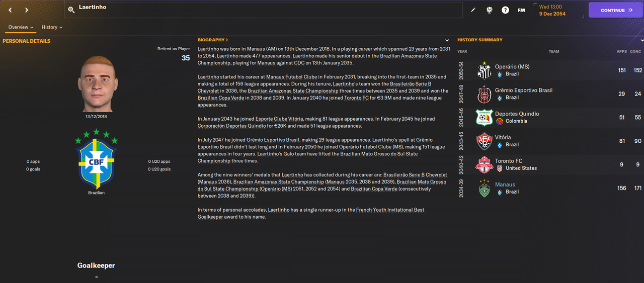Click French Youth Invitational Best Goalkeeper link
The height and width of the screenshot is (283, 644).
tap(311, 213)
